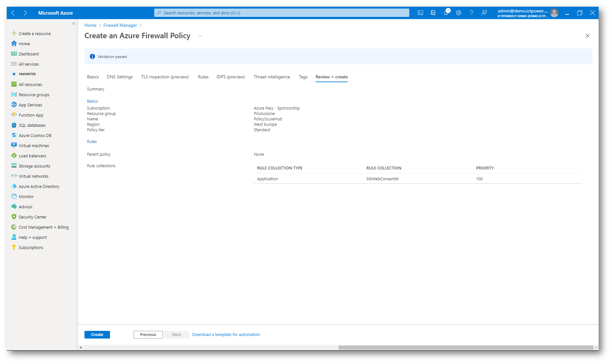Open Cloud Shell from the top bar
The image size is (612, 364).
(420, 13)
